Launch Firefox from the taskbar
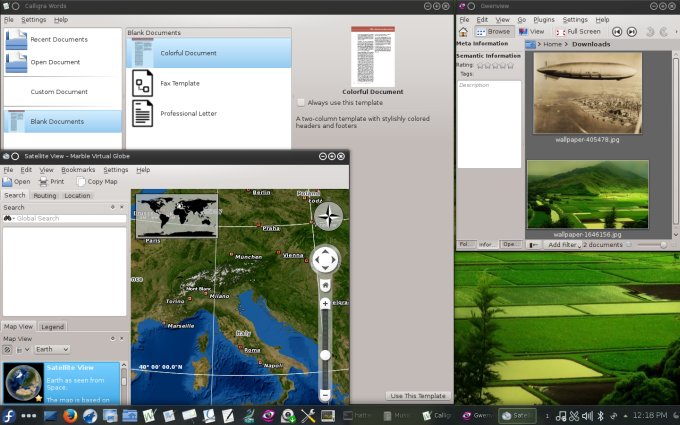 (70, 415)
